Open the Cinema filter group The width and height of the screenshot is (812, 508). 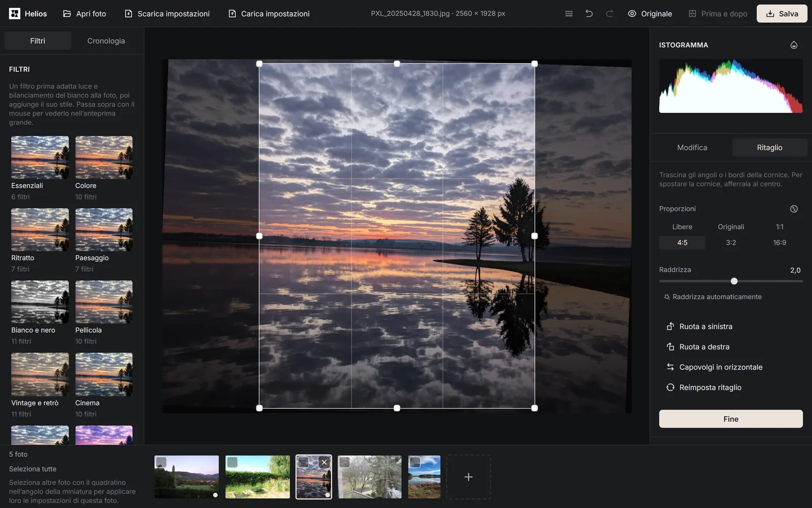pos(104,385)
